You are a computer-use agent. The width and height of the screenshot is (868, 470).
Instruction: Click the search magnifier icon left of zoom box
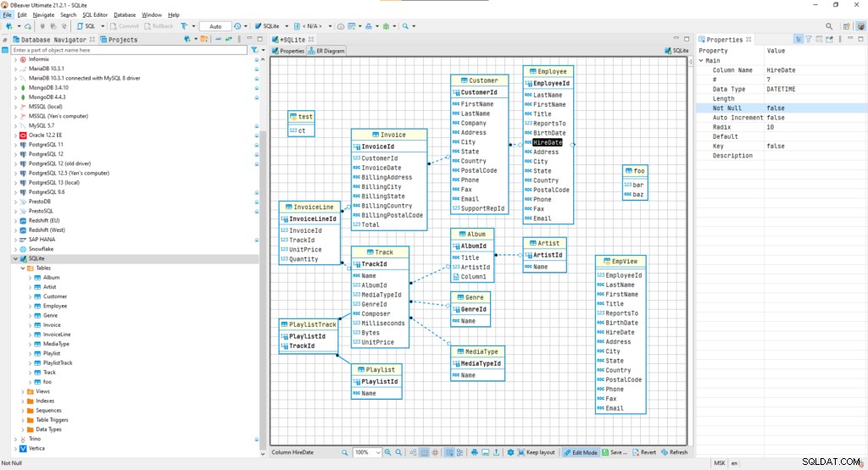(x=345, y=452)
